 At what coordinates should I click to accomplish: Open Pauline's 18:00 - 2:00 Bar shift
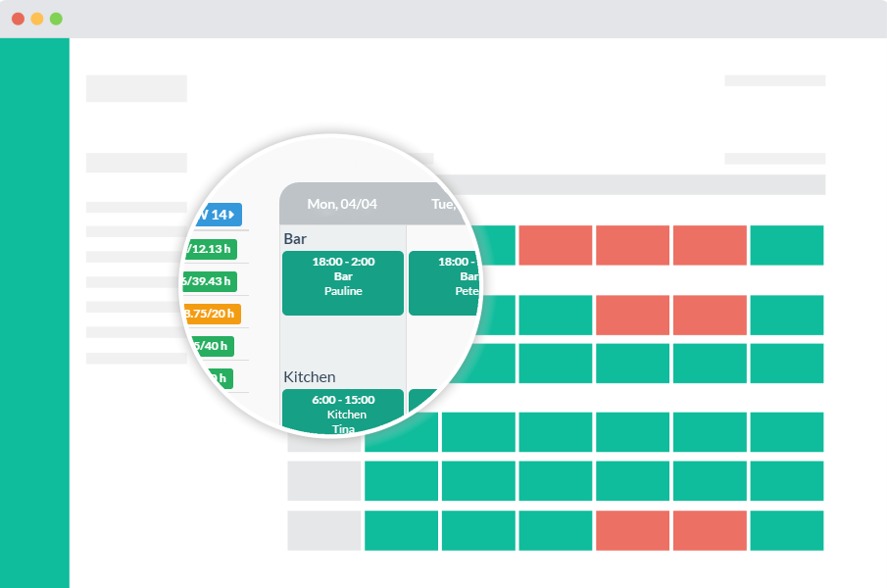point(342,282)
